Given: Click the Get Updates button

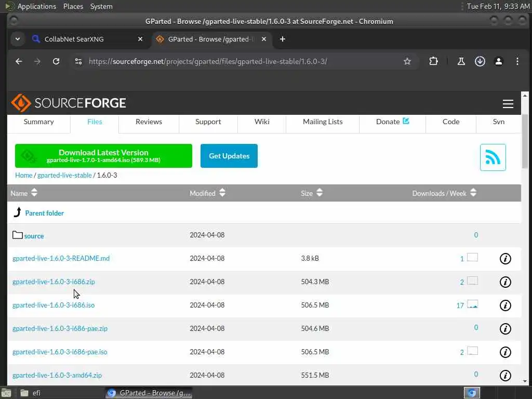Looking at the screenshot, I should (229, 156).
